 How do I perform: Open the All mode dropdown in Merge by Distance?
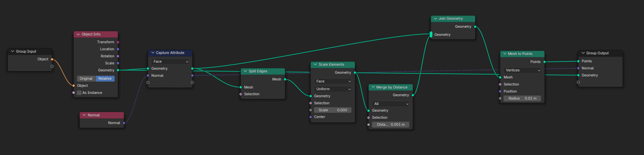[391, 104]
